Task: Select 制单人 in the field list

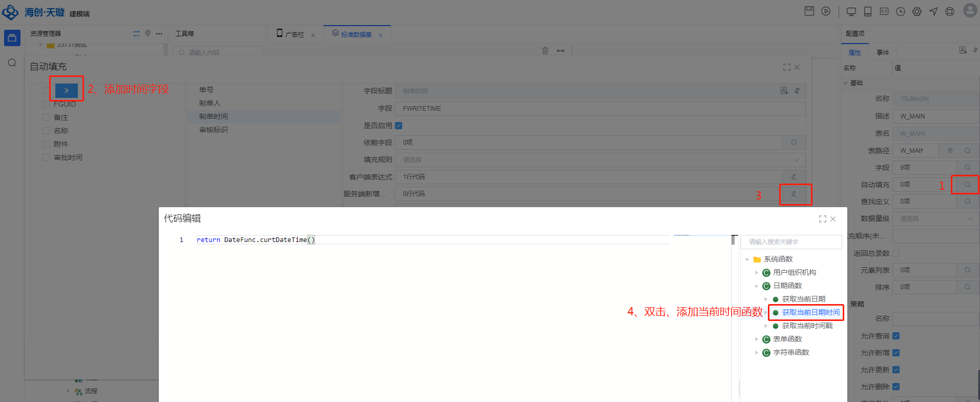Action: click(210, 103)
